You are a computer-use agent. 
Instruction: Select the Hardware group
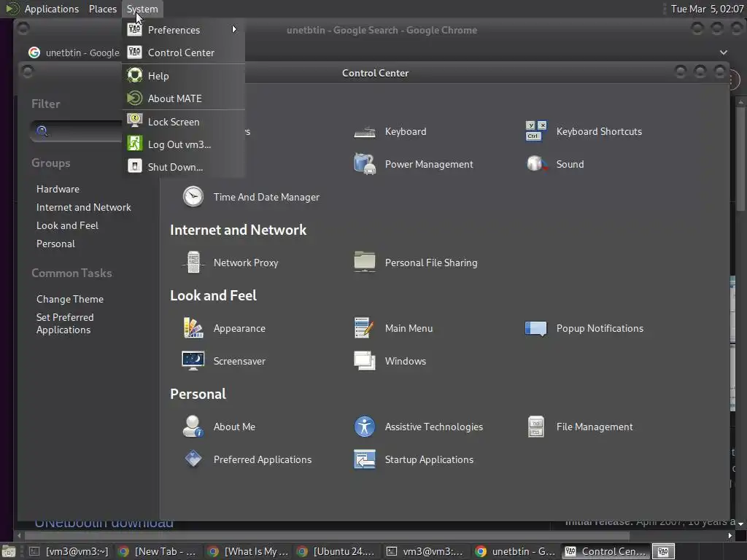[x=58, y=189]
